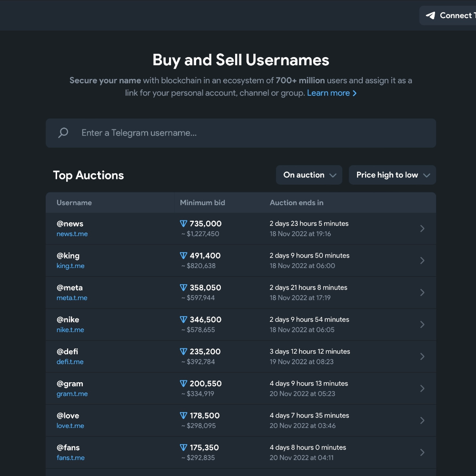Viewport: 476px width, 476px height.
Task: Open the nike.t.me link
Action: tap(70, 330)
